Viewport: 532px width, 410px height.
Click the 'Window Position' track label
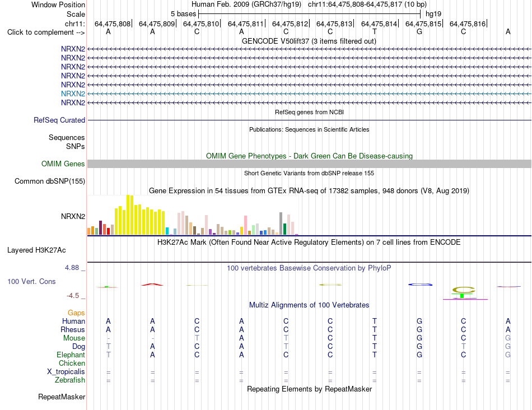[x=58, y=4]
